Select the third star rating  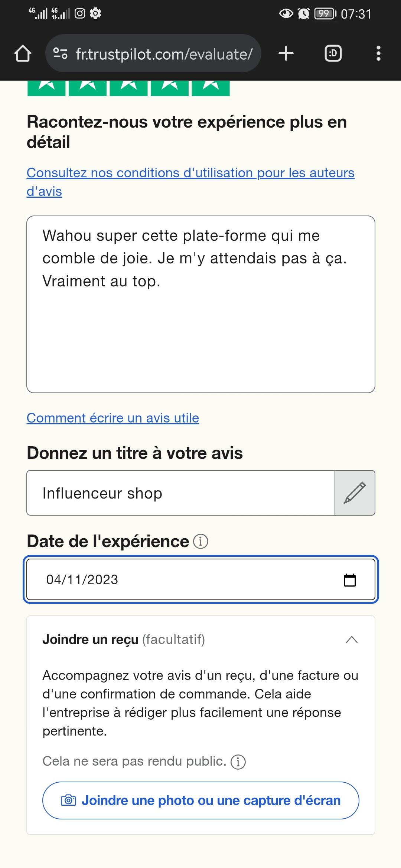click(128, 88)
